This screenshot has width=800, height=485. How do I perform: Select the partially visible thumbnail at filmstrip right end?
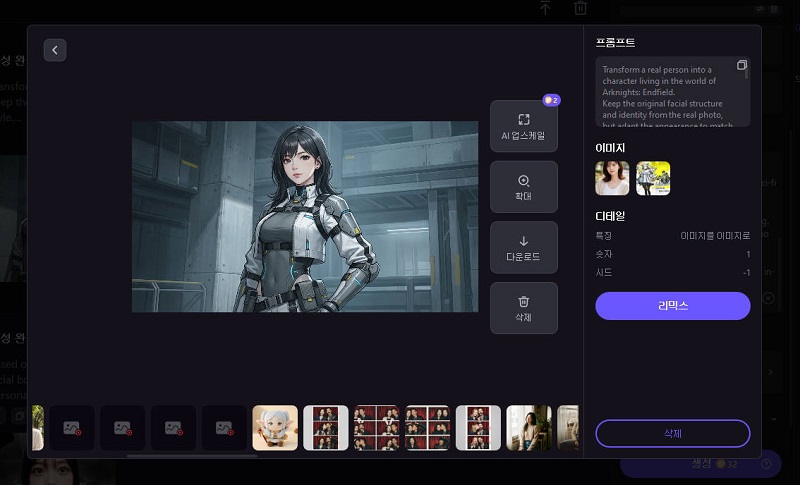click(x=568, y=428)
